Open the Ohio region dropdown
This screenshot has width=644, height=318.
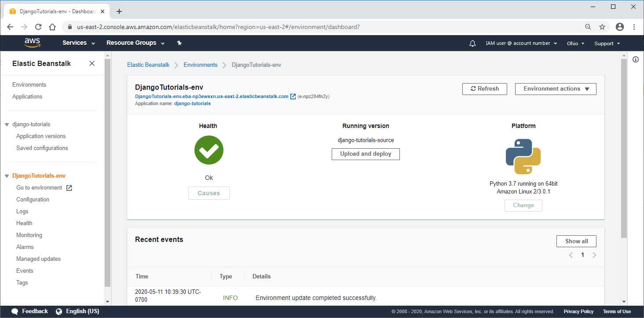575,43
